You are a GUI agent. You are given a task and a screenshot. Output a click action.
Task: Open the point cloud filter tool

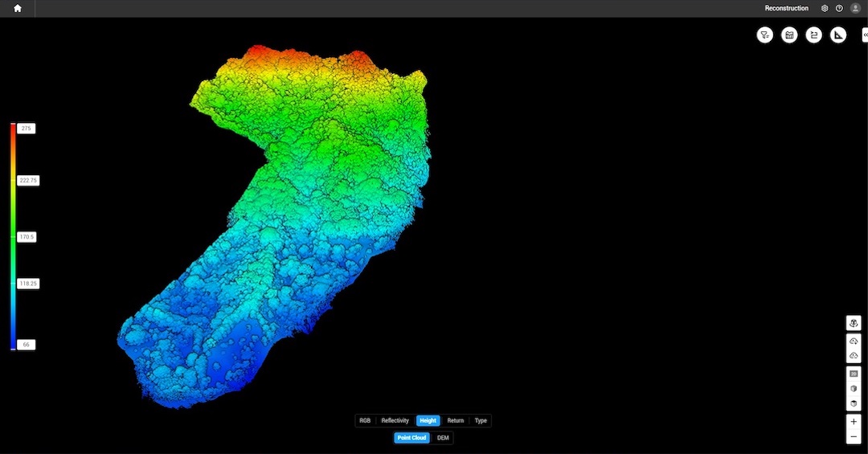tap(765, 35)
